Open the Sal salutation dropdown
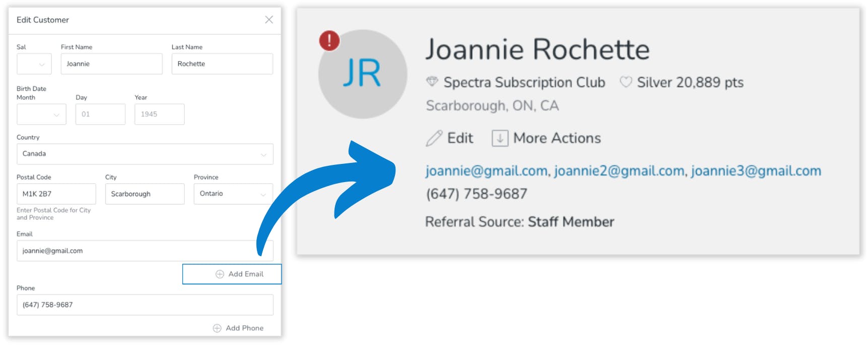The height and width of the screenshot is (345, 868). click(x=34, y=64)
